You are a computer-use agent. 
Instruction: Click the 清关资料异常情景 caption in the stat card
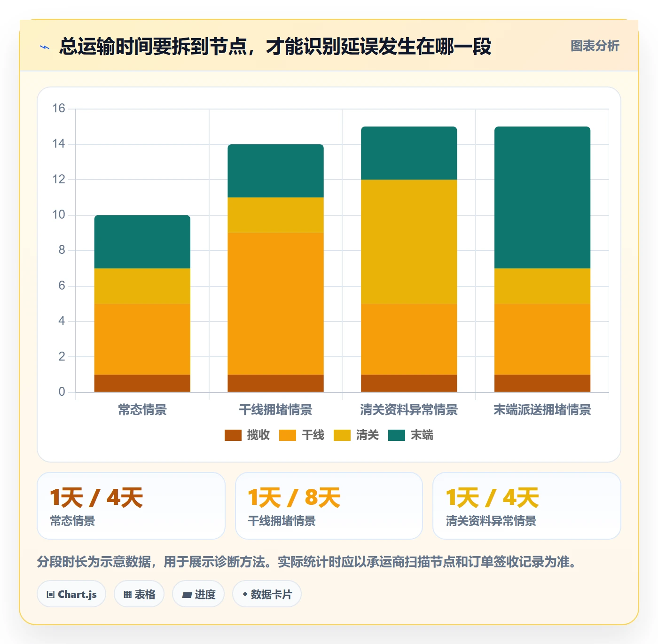pyautogui.click(x=491, y=521)
